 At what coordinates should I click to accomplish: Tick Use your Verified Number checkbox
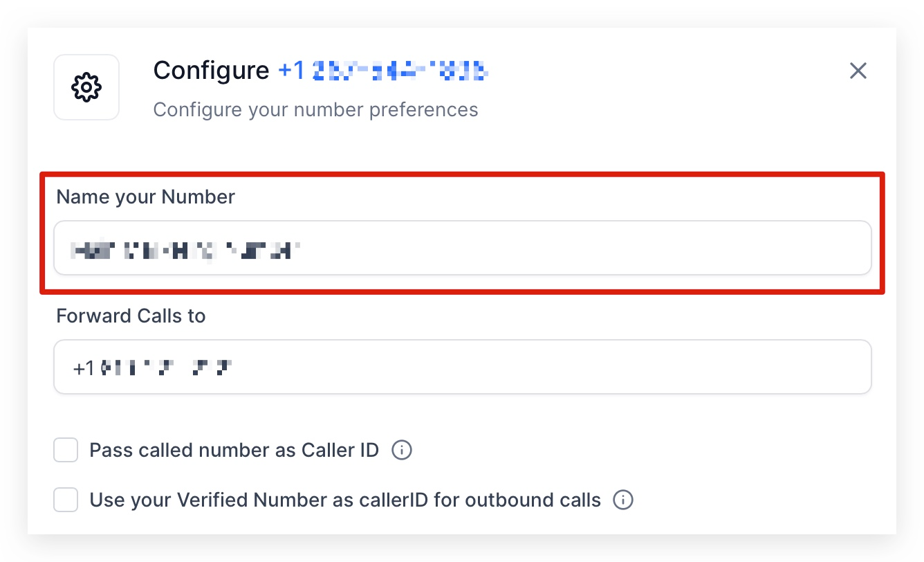coord(66,500)
